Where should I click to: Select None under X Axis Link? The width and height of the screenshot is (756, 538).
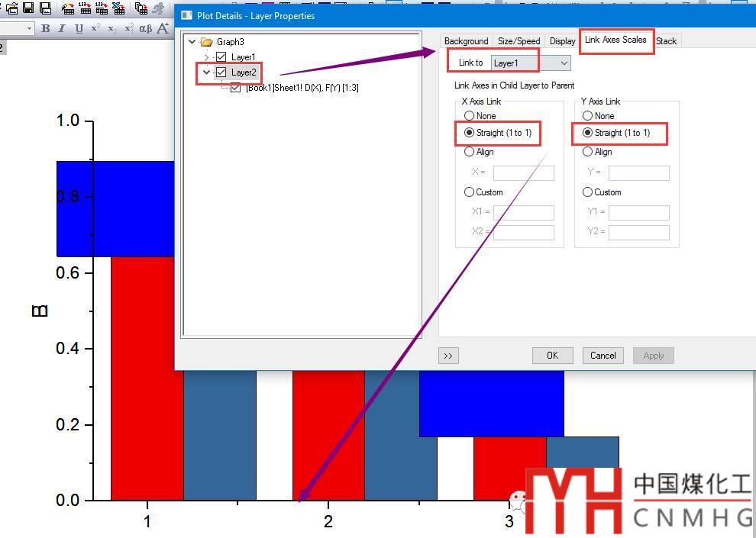tap(469, 115)
